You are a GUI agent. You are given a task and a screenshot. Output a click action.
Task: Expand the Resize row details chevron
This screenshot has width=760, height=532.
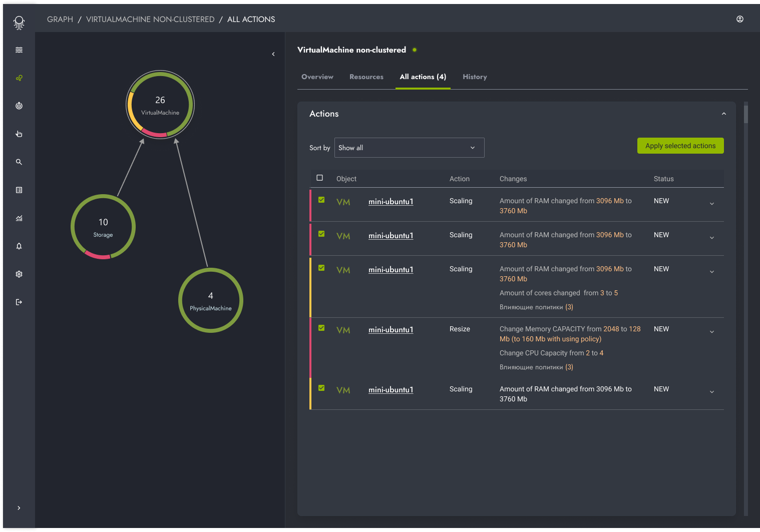[712, 332]
